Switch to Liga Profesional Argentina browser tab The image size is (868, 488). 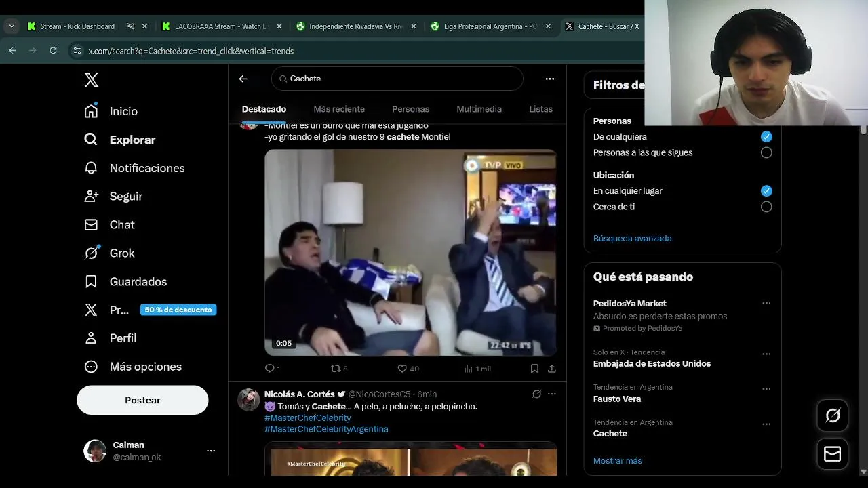pyautogui.click(x=492, y=26)
